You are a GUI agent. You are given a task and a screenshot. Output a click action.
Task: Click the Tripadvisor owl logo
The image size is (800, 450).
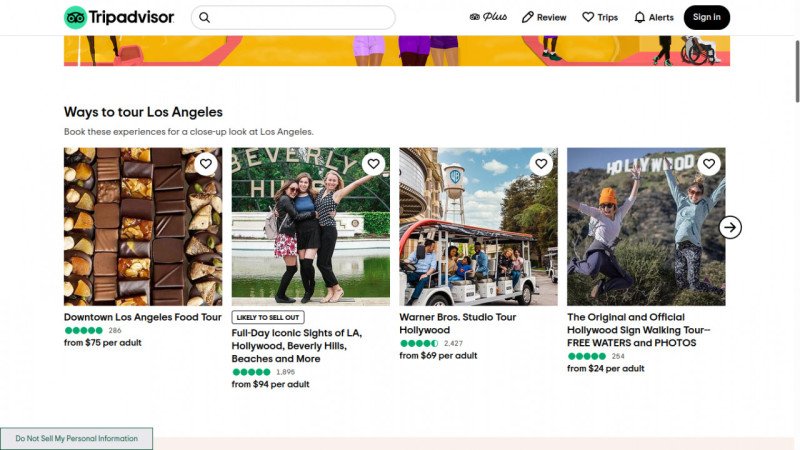click(x=76, y=17)
